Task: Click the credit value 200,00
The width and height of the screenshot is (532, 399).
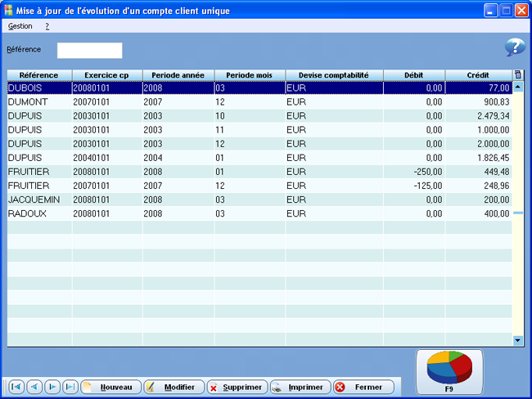Action: click(496, 199)
